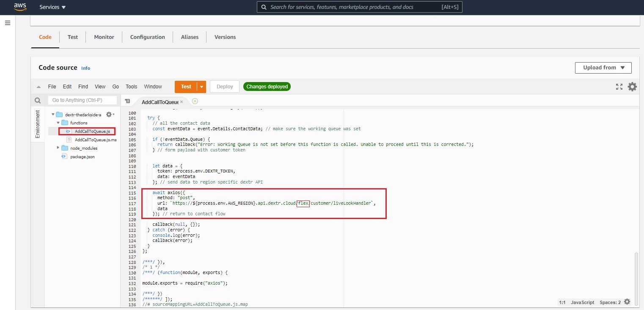Click the 'Code source' panel heading
The height and width of the screenshot is (310, 644).
pyautogui.click(x=58, y=68)
